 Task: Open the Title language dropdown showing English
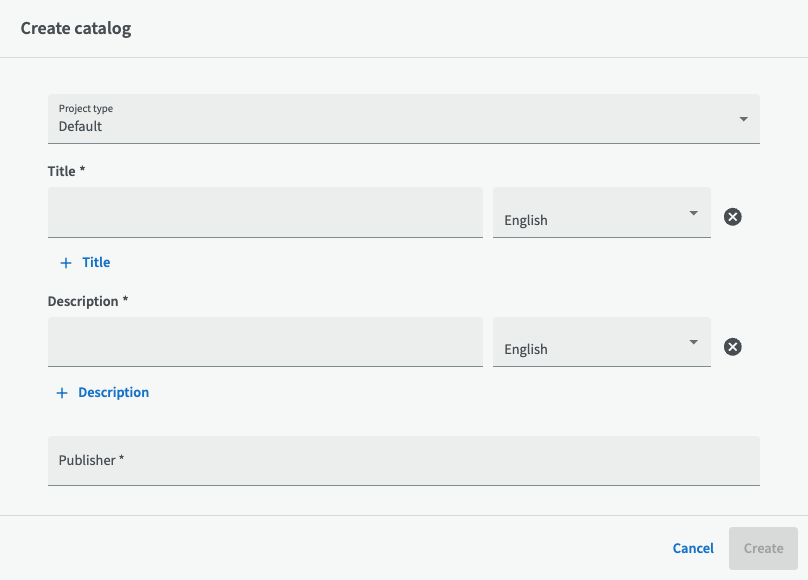(601, 212)
